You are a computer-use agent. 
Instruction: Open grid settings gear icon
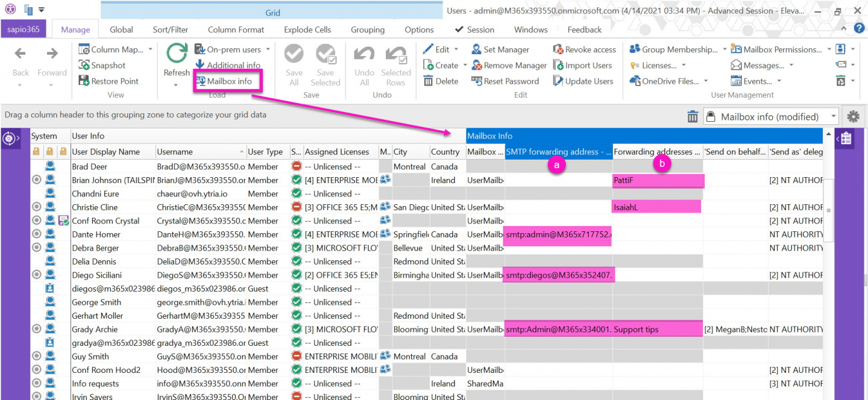click(852, 117)
